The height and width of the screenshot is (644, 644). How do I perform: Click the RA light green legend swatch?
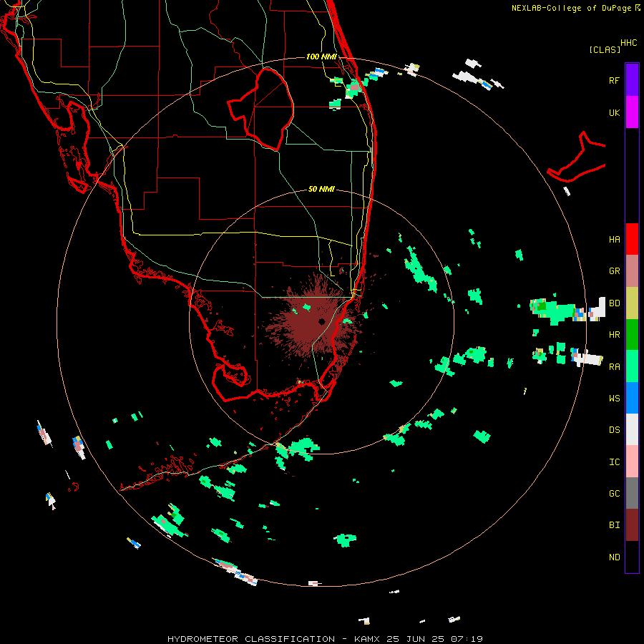[x=632, y=366]
